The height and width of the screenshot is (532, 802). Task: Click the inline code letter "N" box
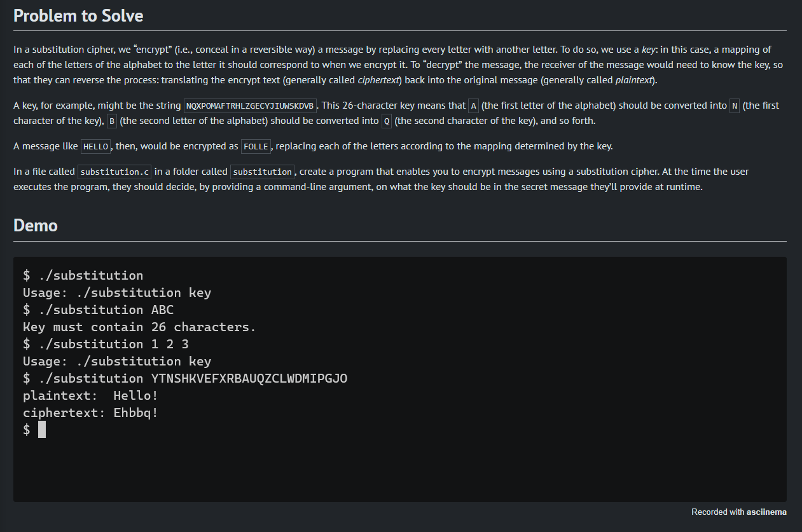(735, 106)
